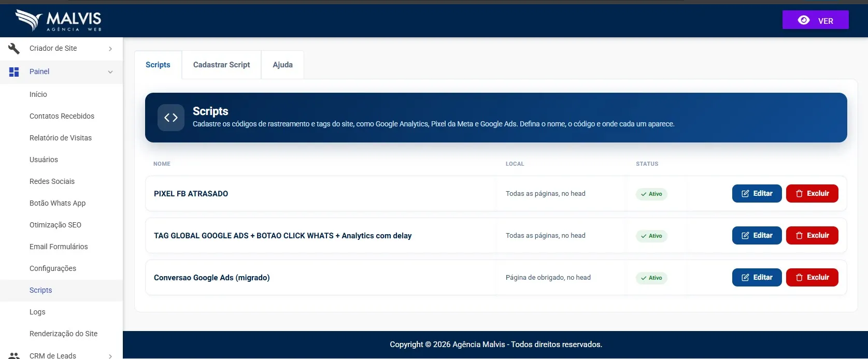Click the Criador de Site label
868x359 pixels.
[x=53, y=48]
